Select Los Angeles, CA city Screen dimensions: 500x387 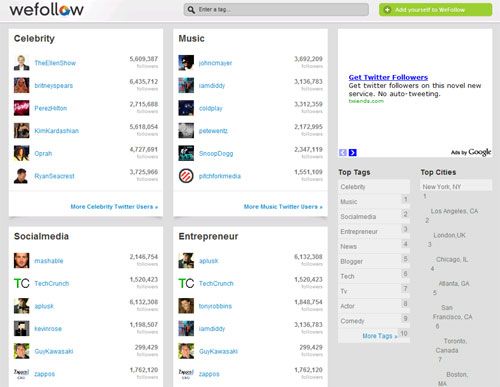click(x=454, y=211)
